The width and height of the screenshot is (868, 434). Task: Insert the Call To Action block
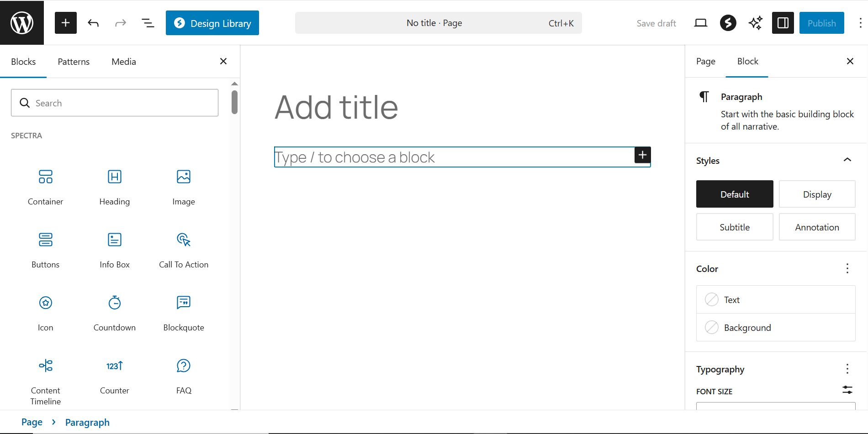tap(184, 250)
